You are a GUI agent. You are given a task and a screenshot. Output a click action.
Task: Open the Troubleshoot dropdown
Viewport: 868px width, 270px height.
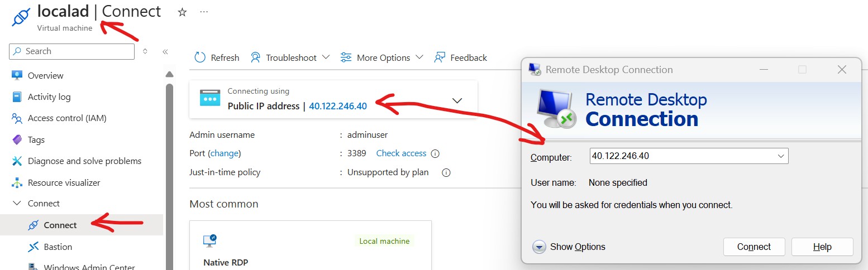click(x=290, y=57)
